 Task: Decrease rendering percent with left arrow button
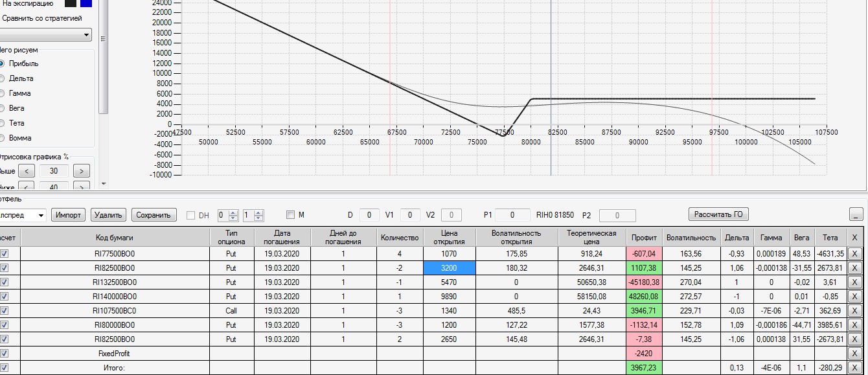(x=27, y=171)
